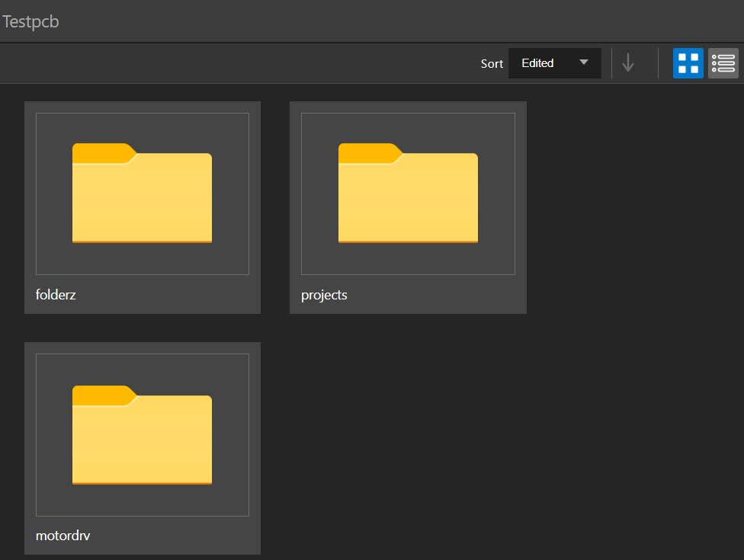Open the motordrv folder icon
The width and height of the screenshot is (744, 560).
coord(142,436)
